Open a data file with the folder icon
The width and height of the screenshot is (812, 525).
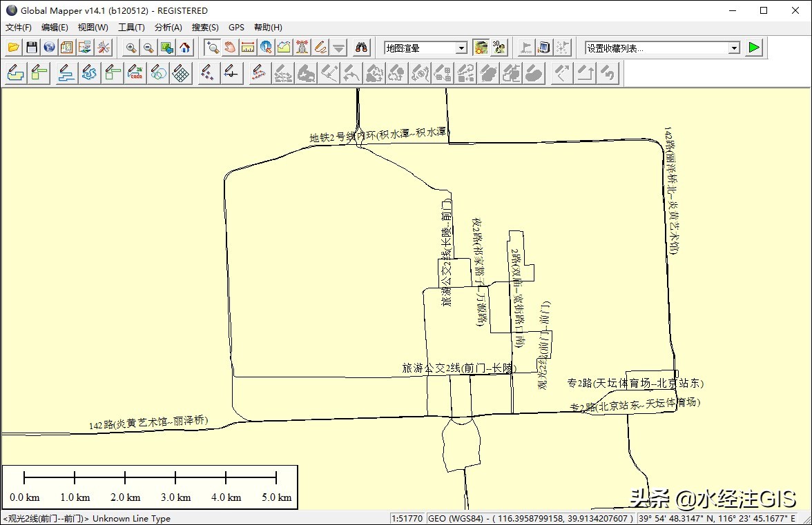[x=14, y=47]
